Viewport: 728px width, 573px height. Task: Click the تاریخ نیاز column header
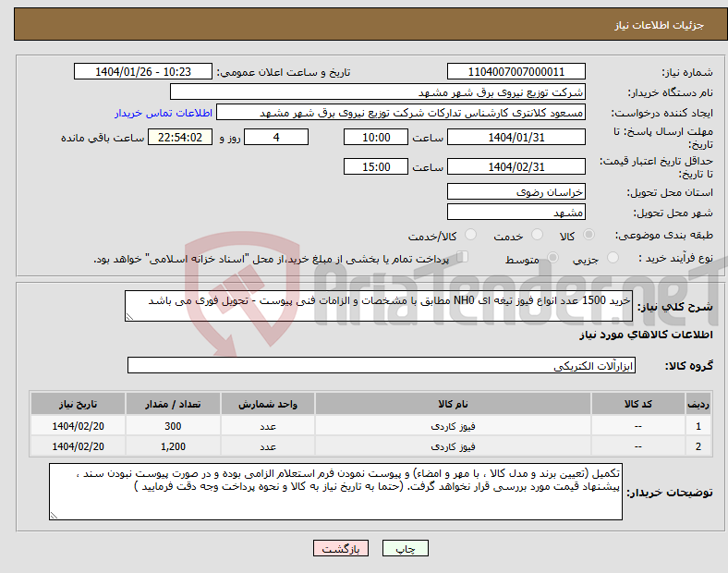(x=78, y=404)
